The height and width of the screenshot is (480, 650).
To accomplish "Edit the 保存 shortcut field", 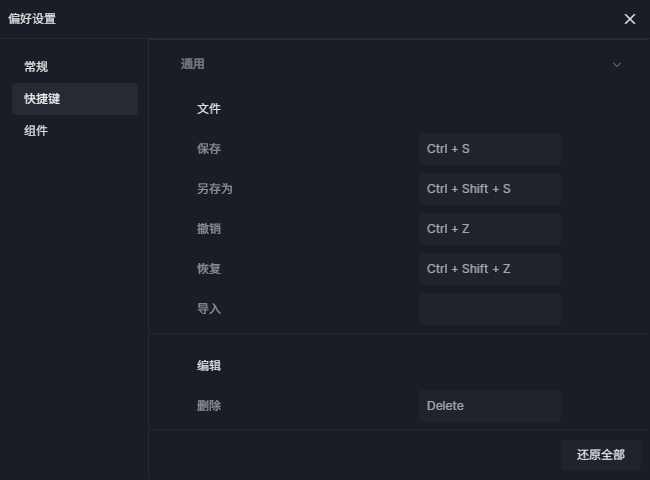I will [x=490, y=149].
